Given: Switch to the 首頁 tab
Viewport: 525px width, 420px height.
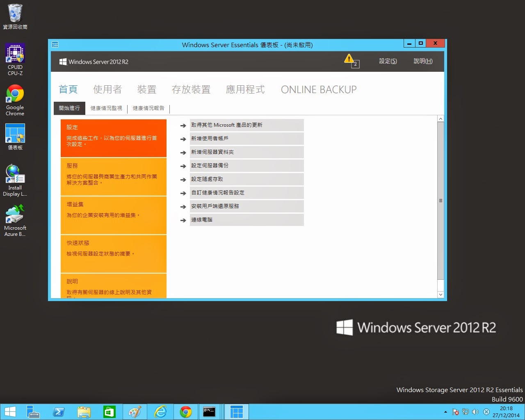Looking at the screenshot, I should (x=68, y=89).
